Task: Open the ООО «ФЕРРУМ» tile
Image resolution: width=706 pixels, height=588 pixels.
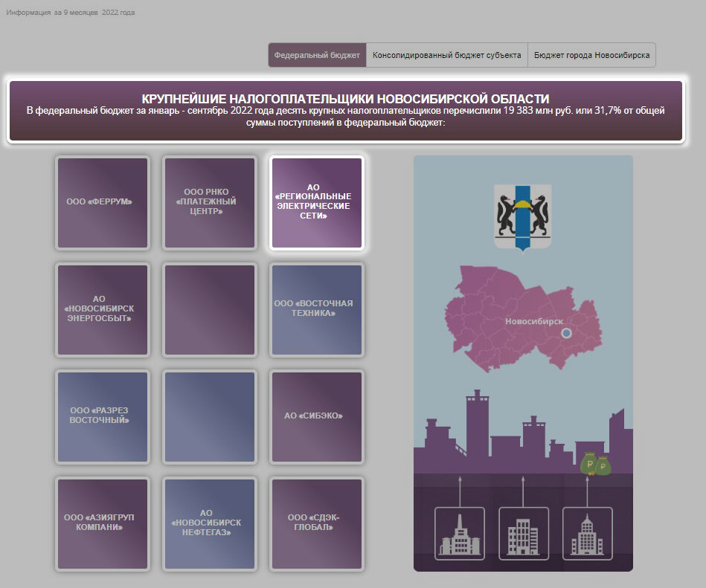Action: 103,202
